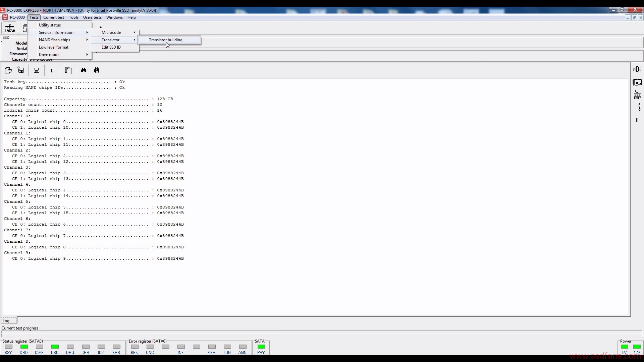Click the Logical chips count 16 line

click(x=83, y=110)
